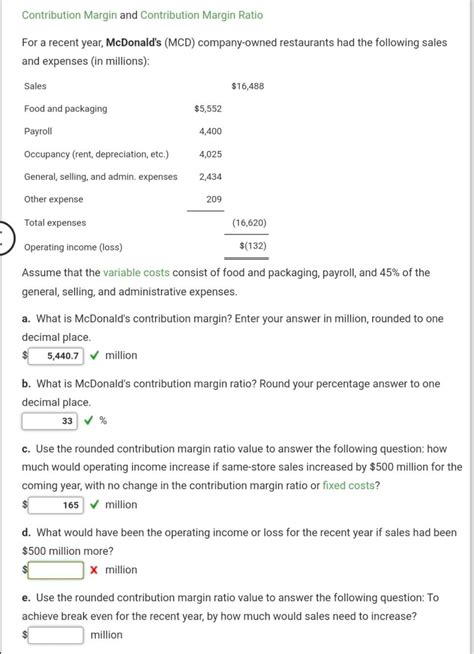
Task: Click the operating income increase field showing 165
Action: point(55,505)
